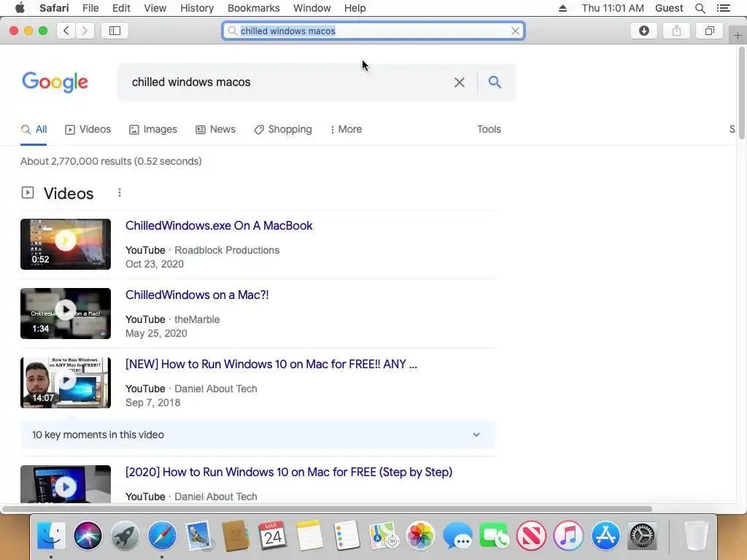Open the Window menu
The height and width of the screenshot is (560, 747).
tap(311, 8)
